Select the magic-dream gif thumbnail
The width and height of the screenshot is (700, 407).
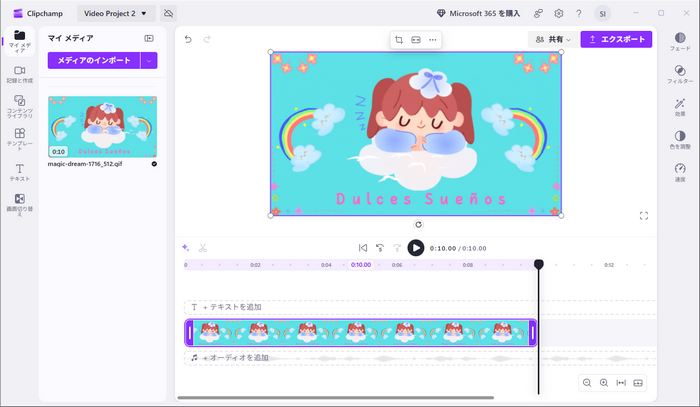pyautogui.click(x=102, y=127)
